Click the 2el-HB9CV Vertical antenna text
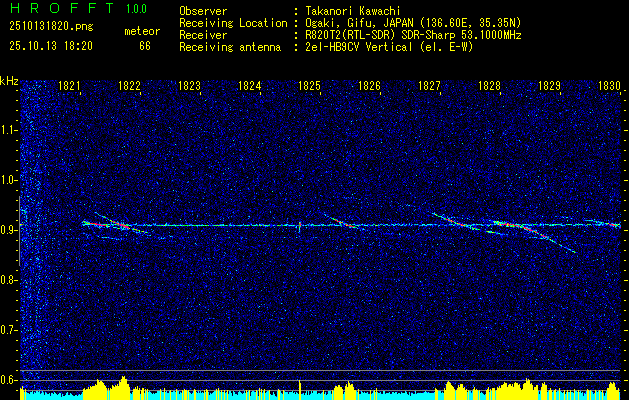The height and width of the screenshot is (400, 629). point(390,47)
